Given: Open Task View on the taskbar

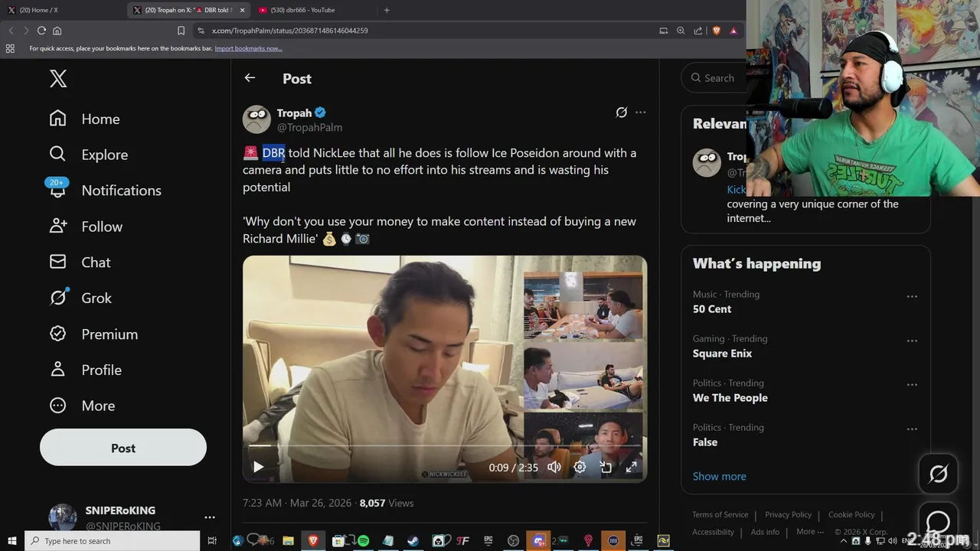Looking at the screenshot, I should pyautogui.click(x=212, y=541).
